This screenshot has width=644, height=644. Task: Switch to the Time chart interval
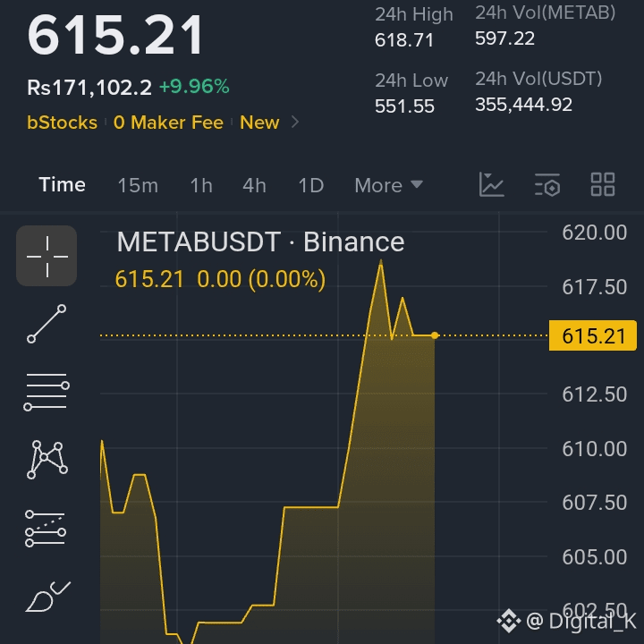[62, 185]
